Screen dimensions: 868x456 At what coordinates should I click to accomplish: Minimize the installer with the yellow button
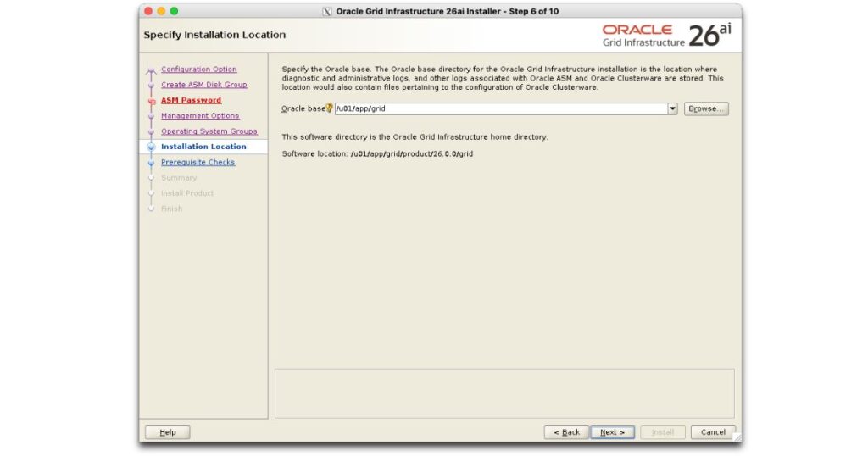tap(161, 11)
